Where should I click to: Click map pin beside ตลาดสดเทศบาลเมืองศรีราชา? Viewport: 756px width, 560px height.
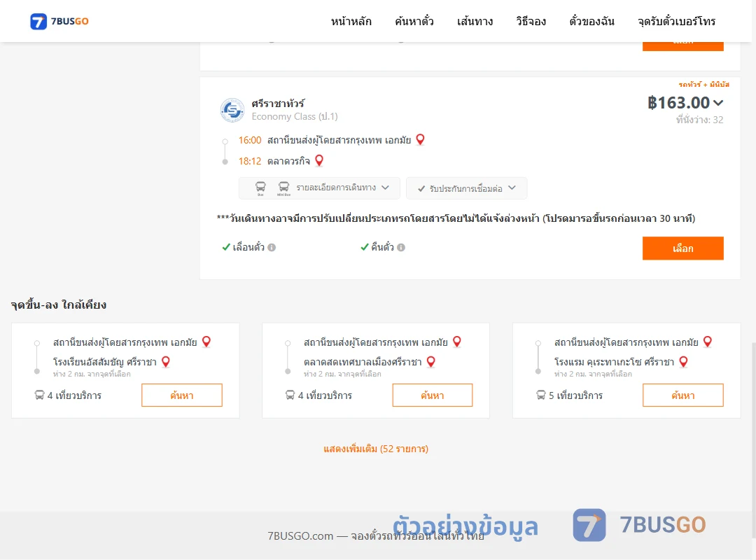click(431, 361)
